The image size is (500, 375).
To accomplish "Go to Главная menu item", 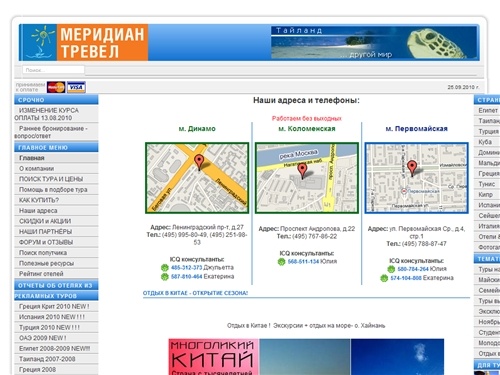I will [56, 158].
